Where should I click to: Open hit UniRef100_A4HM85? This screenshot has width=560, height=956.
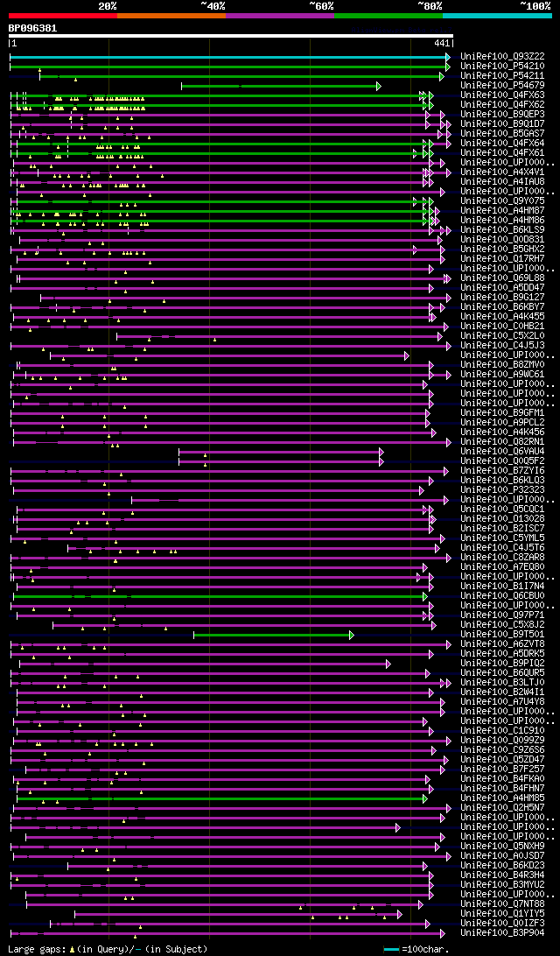click(503, 798)
